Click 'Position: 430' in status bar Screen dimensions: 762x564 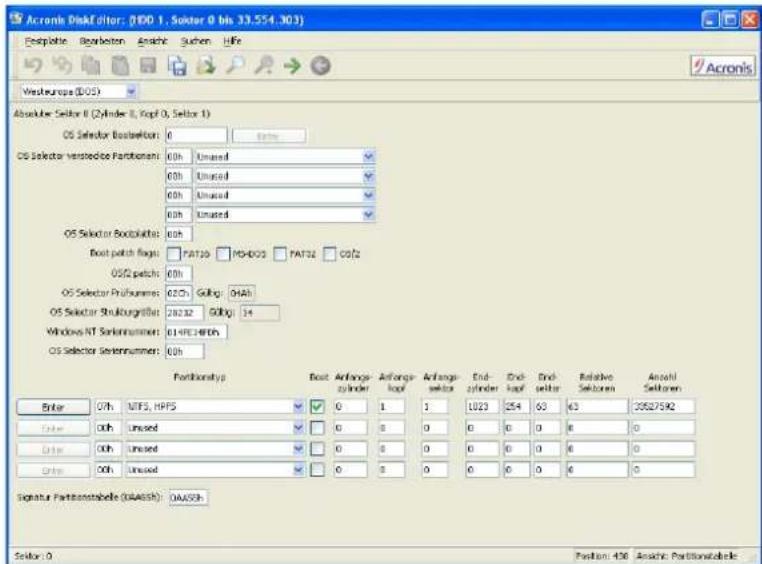click(602, 556)
